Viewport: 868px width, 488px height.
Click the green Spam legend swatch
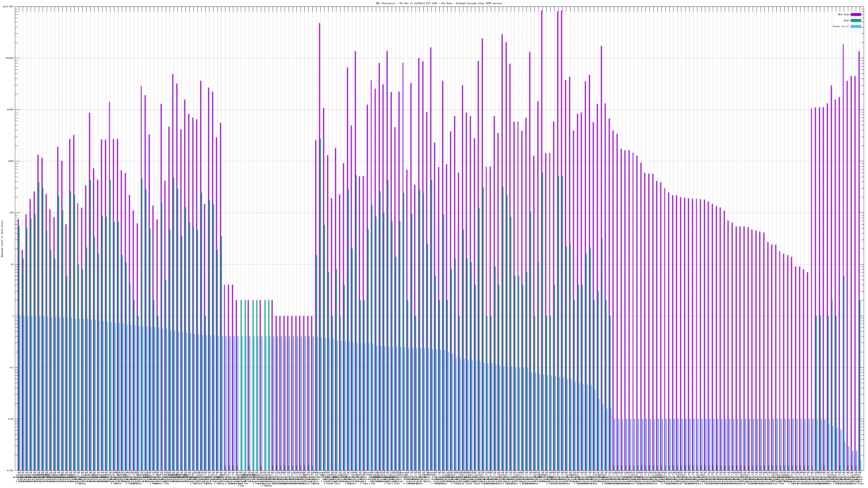856,21
